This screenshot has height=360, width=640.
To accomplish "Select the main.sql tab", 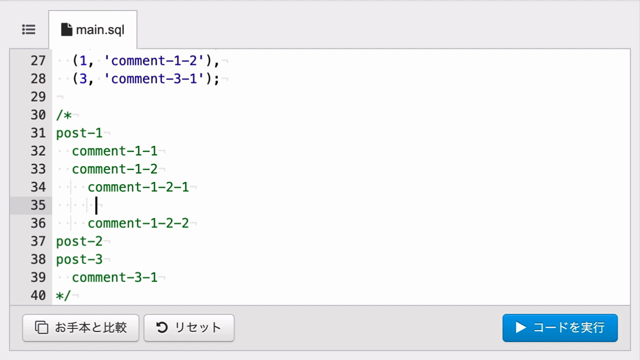I will [x=93, y=30].
